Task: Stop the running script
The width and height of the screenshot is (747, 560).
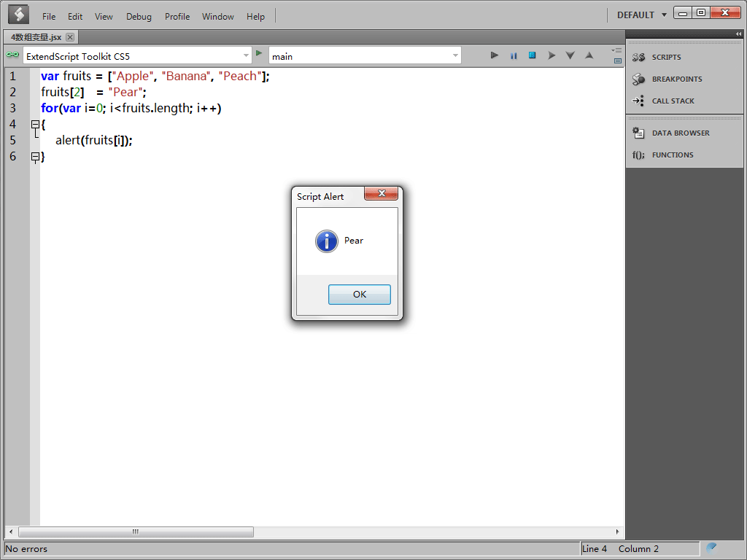Action: pyautogui.click(x=532, y=55)
